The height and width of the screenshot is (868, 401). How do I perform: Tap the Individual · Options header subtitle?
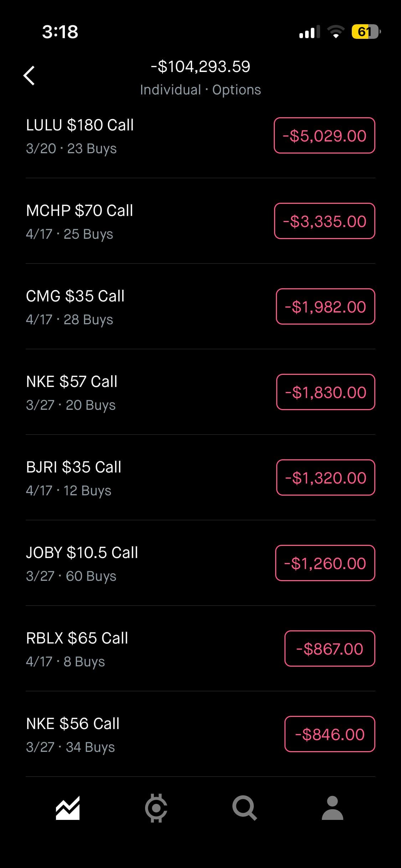pos(200,90)
